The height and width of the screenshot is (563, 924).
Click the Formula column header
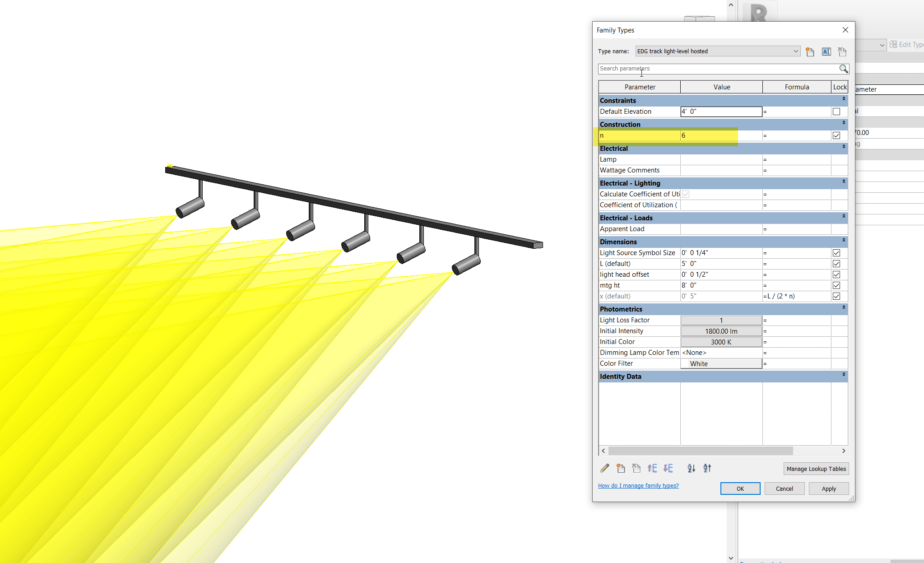(x=797, y=87)
